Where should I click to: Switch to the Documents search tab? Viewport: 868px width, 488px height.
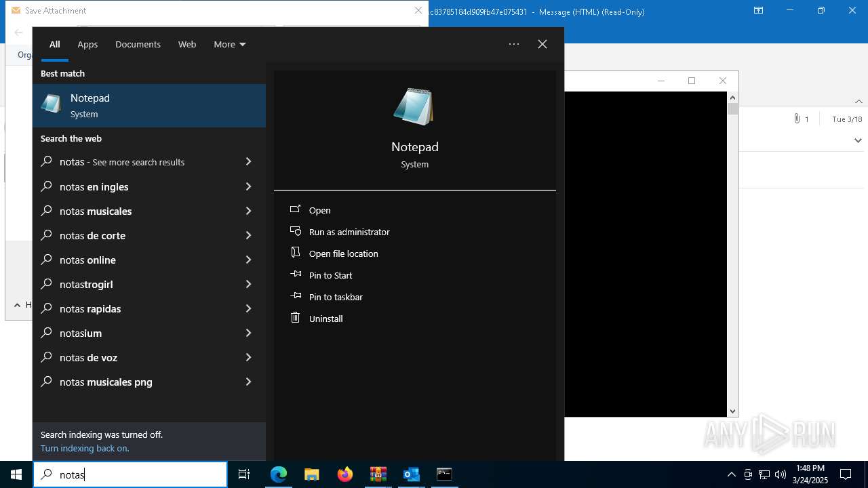[x=138, y=44]
